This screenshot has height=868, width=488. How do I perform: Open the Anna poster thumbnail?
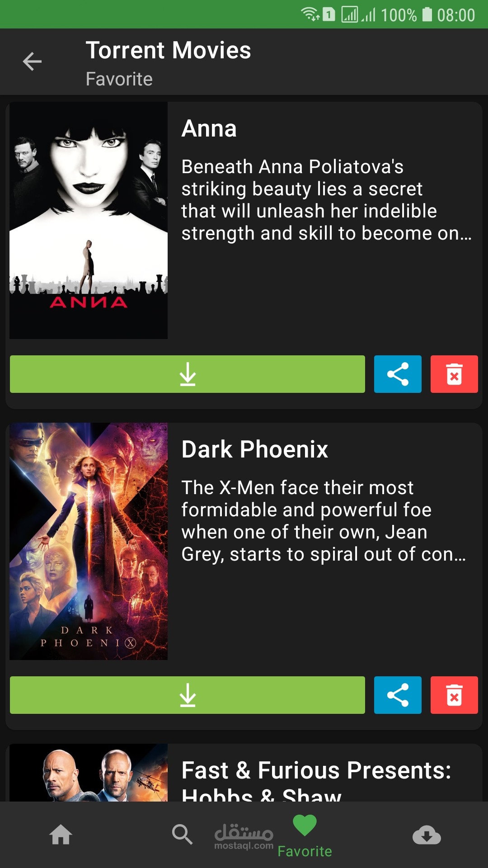click(x=89, y=220)
